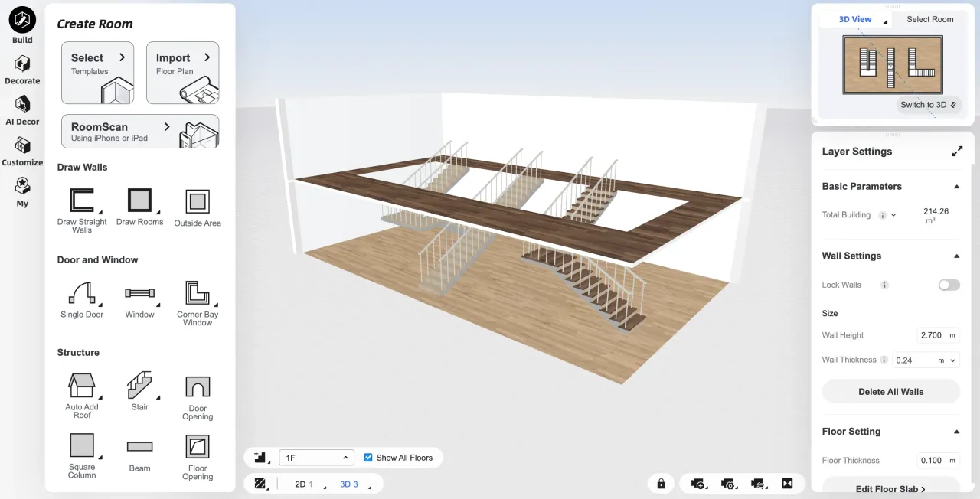The image size is (980, 499).
Task: Click the Delete All Walls button
Action: point(890,392)
